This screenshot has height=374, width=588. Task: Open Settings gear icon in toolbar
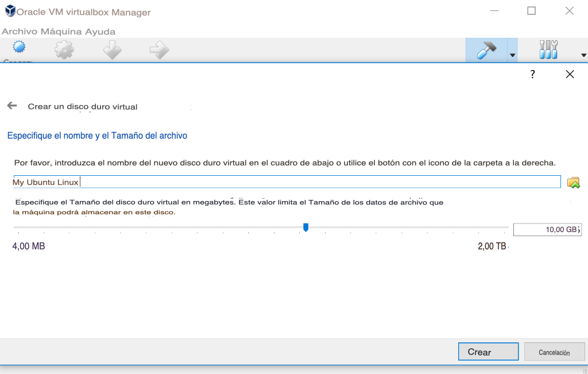[64, 49]
